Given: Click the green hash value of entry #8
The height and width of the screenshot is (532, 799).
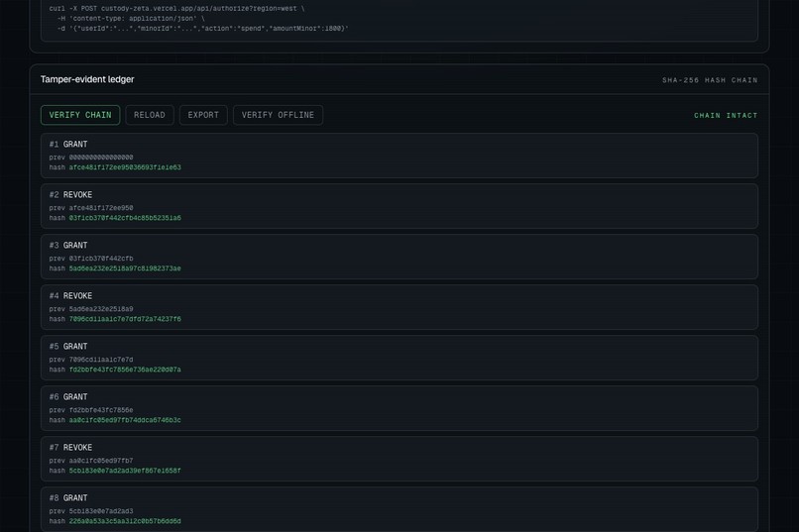Looking at the screenshot, I should coord(125,521).
